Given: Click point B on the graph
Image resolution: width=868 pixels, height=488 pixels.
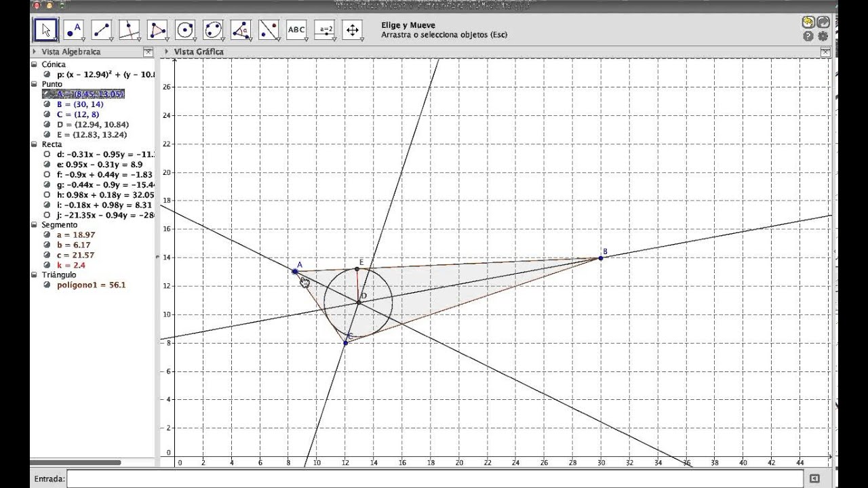Looking at the screenshot, I should tap(601, 258).
